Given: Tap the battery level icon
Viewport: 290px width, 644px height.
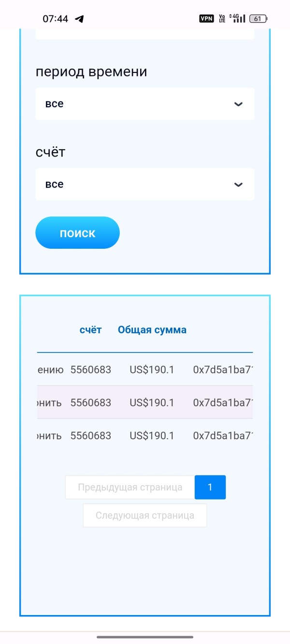Looking at the screenshot, I should (x=258, y=19).
